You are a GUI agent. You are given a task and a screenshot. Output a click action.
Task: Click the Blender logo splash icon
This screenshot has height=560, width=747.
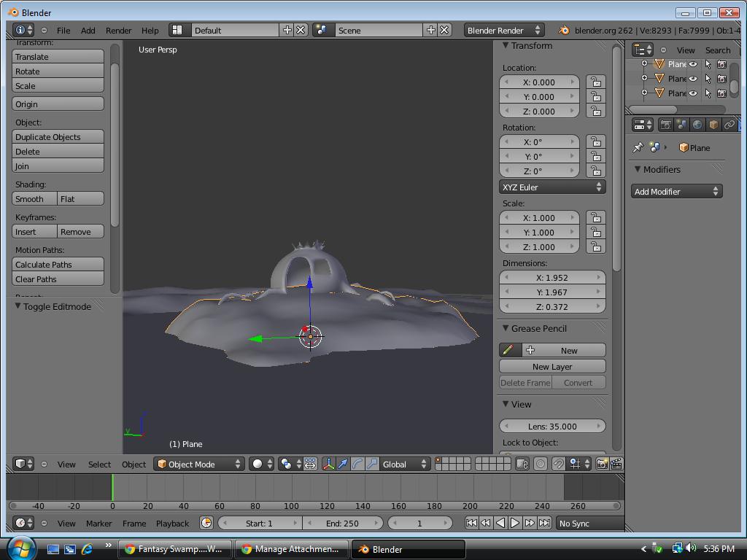pyautogui.click(x=564, y=30)
